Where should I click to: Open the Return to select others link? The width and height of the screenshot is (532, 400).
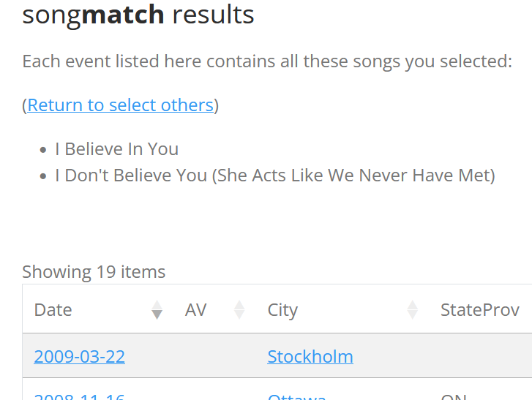pyautogui.click(x=121, y=105)
